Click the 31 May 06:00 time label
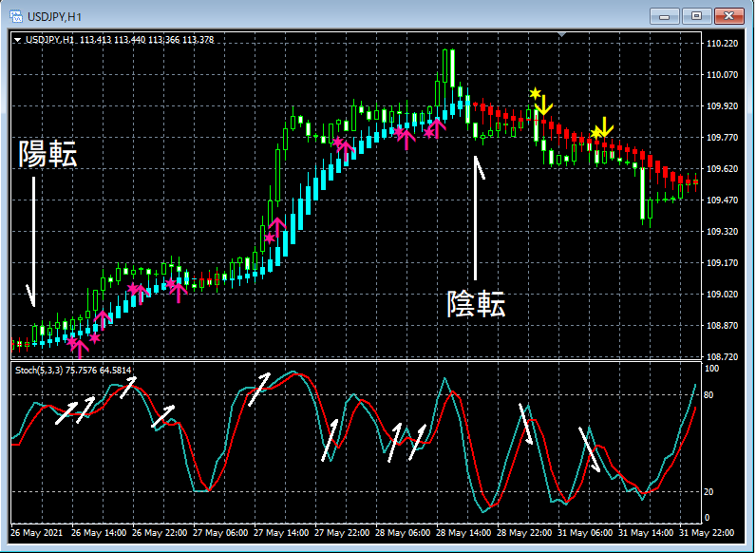 585,533
